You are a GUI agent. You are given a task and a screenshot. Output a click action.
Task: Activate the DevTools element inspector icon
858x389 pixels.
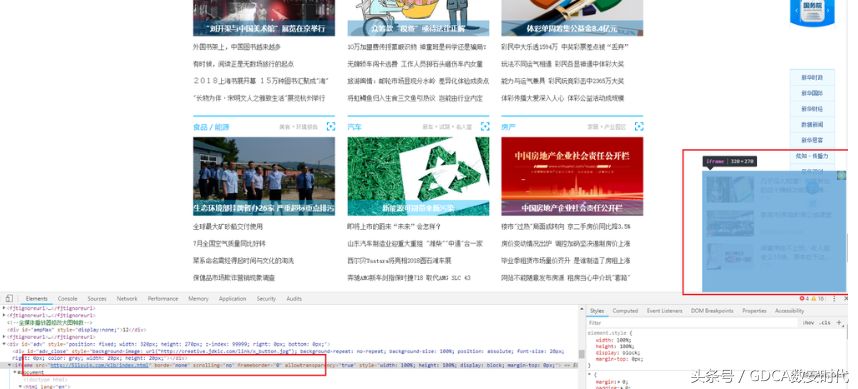tap(9, 299)
